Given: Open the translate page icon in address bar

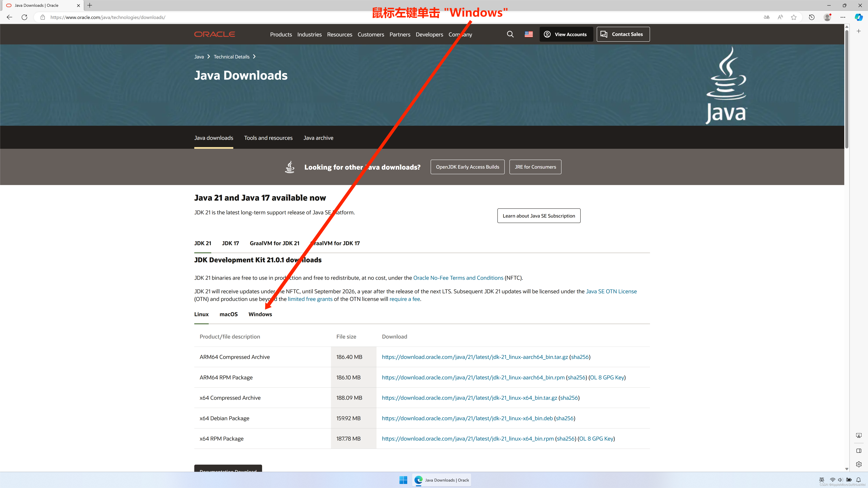Looking at the screenshot, I should tap(767, 17).
